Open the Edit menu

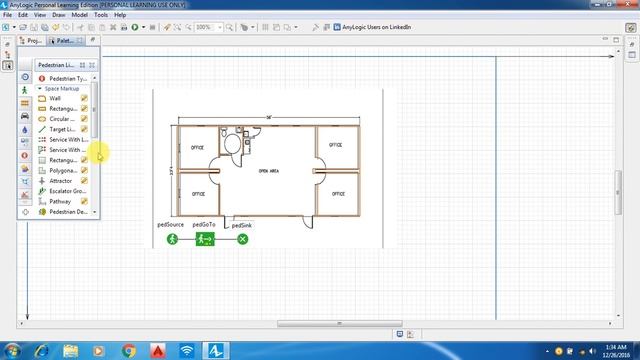tap(23, 15)
